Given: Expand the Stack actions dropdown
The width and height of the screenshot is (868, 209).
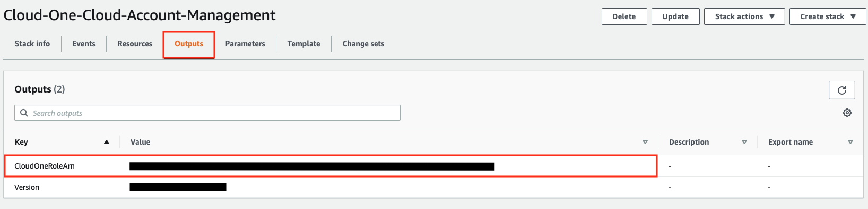Looking at the screenshot, I should [x=744, y=16].
